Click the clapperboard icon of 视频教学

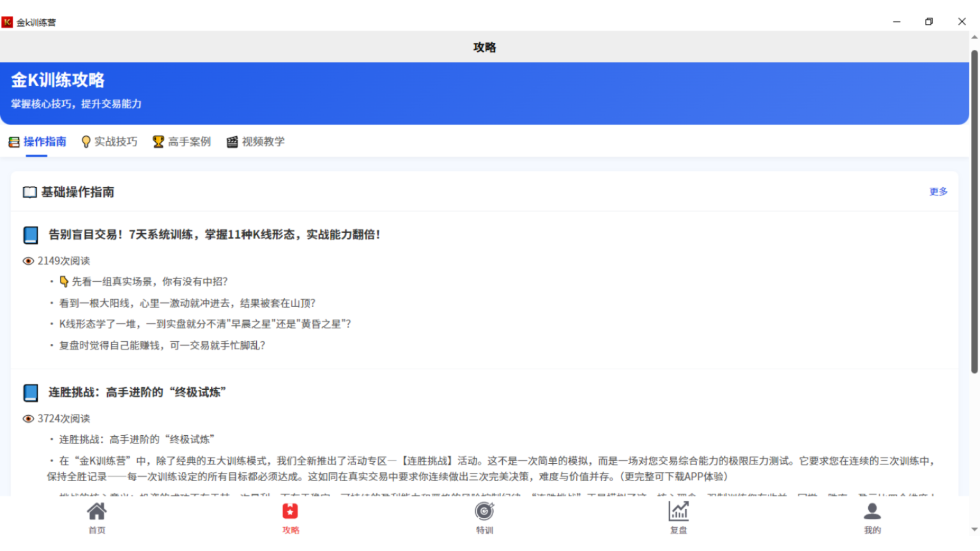pyautogui.click(x=232, y=142)
